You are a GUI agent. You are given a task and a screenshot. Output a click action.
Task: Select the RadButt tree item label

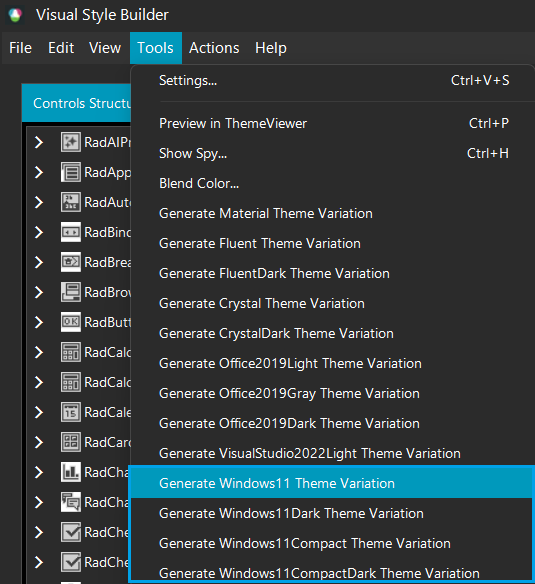click(x=108, y=322)
